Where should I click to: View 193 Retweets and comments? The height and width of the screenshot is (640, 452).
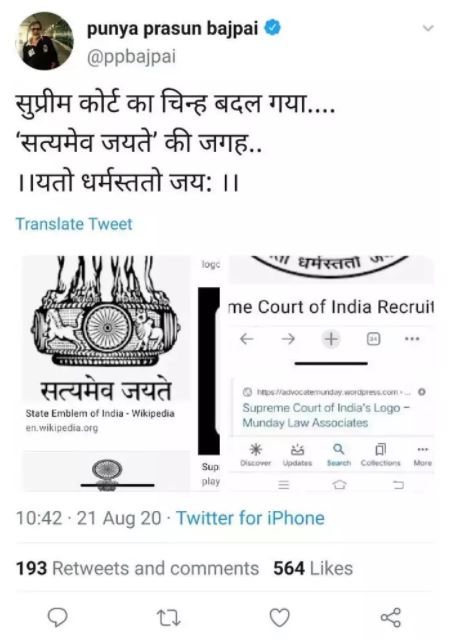(x=137, y=569)
